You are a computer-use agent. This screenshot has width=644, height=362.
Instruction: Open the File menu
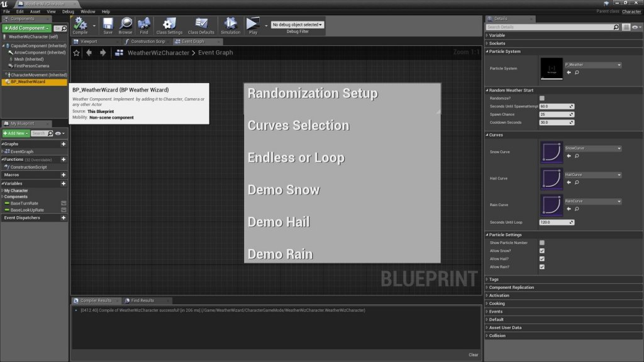pyautogui.click(x=6, y=11)
